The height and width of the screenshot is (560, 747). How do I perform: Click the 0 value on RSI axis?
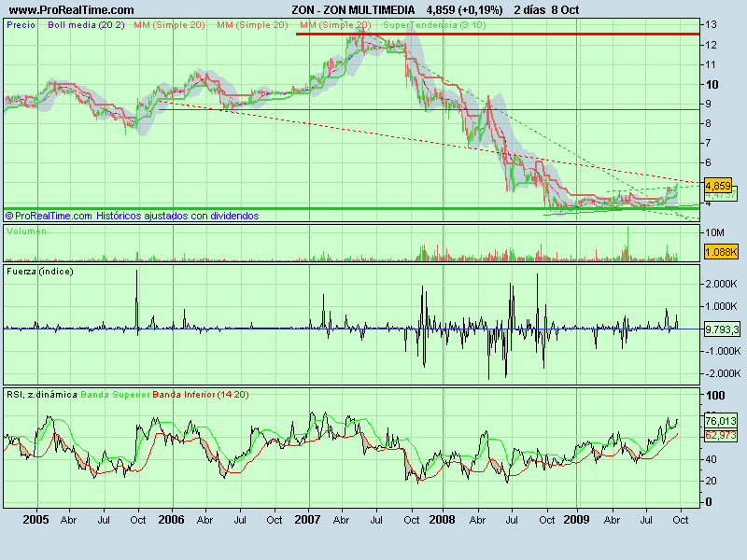[x=709, y=502]
